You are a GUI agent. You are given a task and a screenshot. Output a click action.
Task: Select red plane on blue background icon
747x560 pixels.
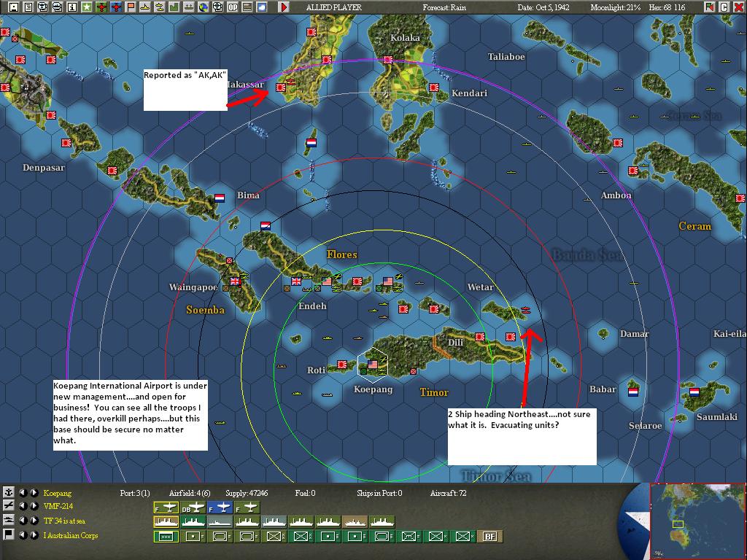click(x=116, y=7)
